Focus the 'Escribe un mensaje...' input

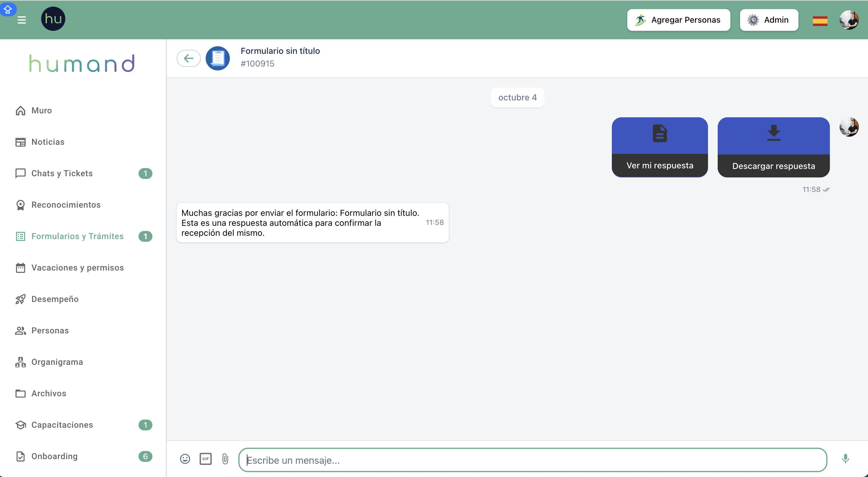[532, 459]
